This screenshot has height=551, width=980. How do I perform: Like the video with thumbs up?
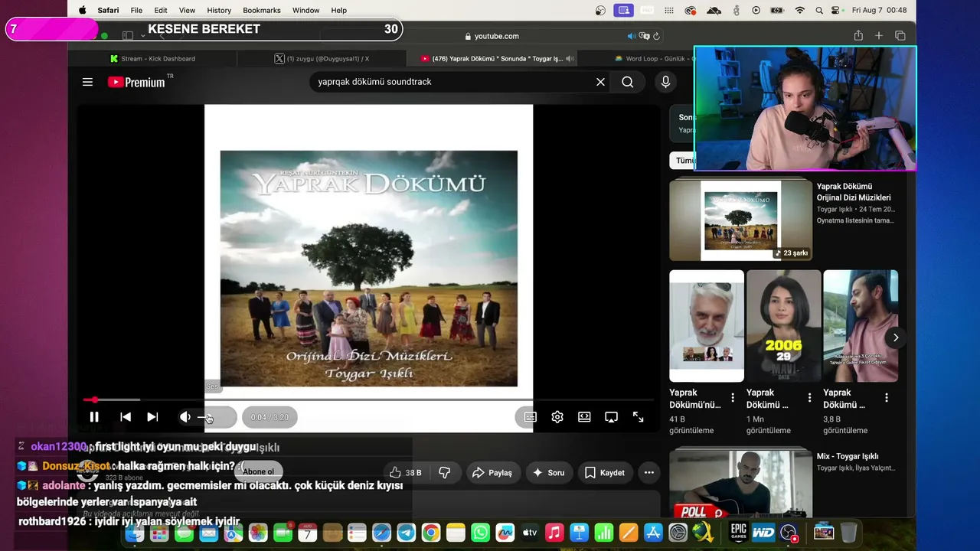click(404, 473)
